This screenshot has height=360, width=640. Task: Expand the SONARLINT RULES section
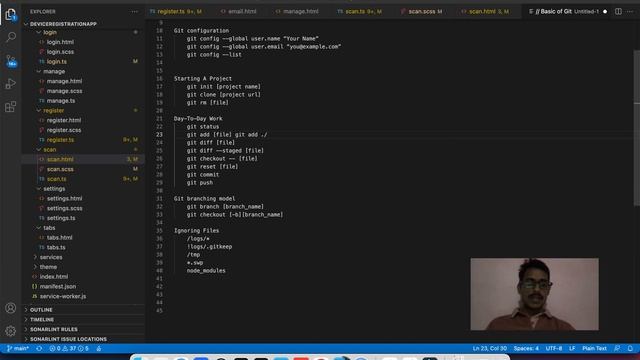pyautogui.click(x=53, y=329)
